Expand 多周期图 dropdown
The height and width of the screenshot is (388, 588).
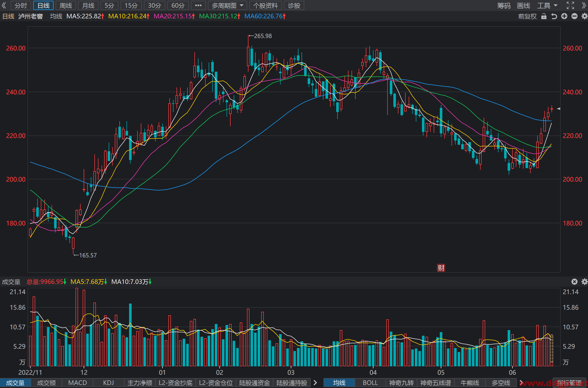pyautogui.click(x=228, y=5)
